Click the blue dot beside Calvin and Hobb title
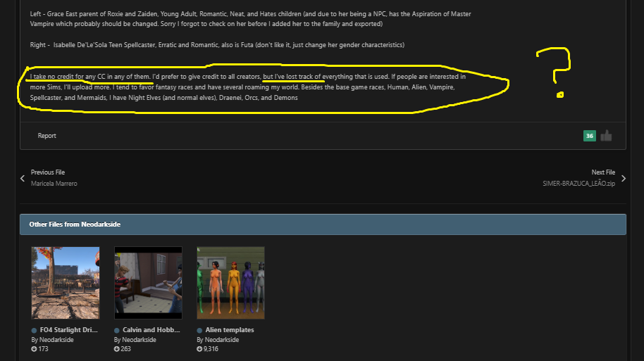This screenshot has height=361, width=644. [117, 330]
